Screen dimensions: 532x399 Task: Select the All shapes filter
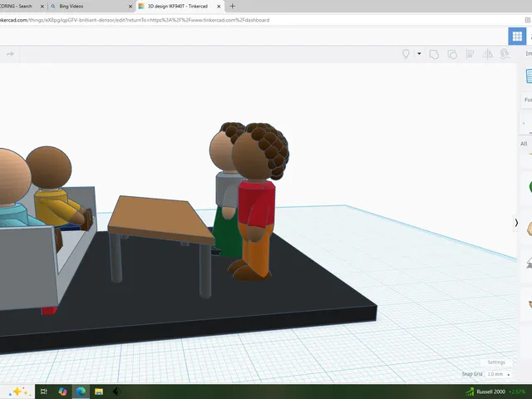(524, 144)
